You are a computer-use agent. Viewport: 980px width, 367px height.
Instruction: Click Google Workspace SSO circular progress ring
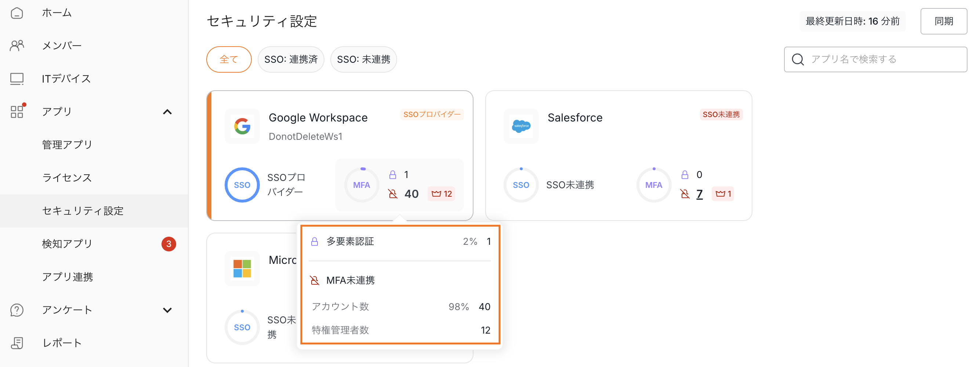(242, 185)
